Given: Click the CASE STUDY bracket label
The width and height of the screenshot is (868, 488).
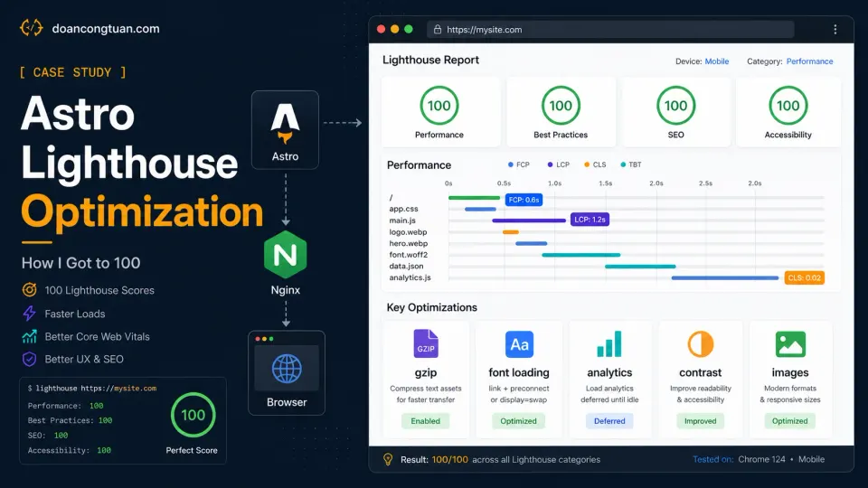Looking at the screenshot, I should tap(72, 72).
